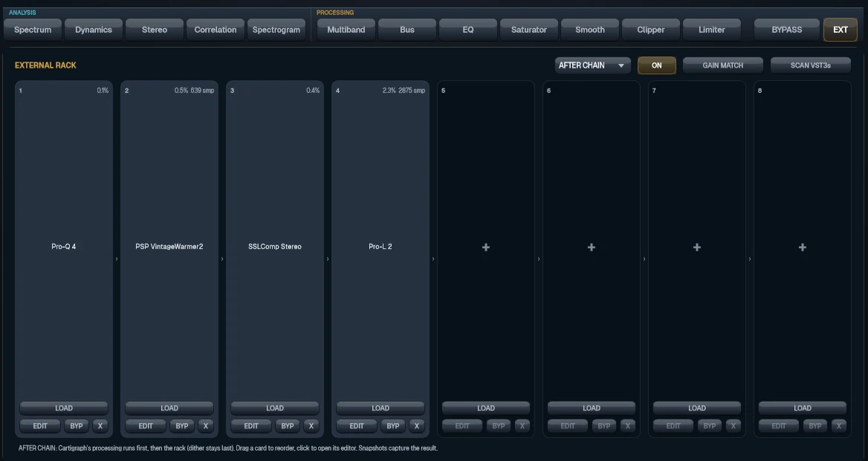Screen dimensions: 868x461
Task: Show the Correlation tab
Action: click(216, 30)
